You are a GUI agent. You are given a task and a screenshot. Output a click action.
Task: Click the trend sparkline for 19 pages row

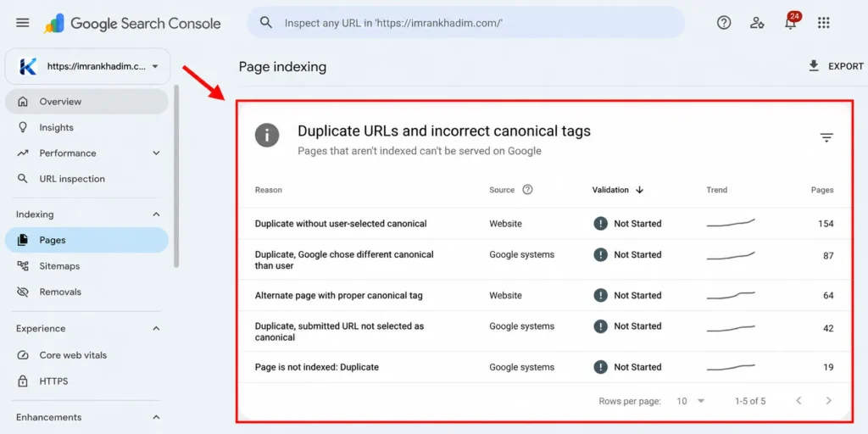click(731, 367)
